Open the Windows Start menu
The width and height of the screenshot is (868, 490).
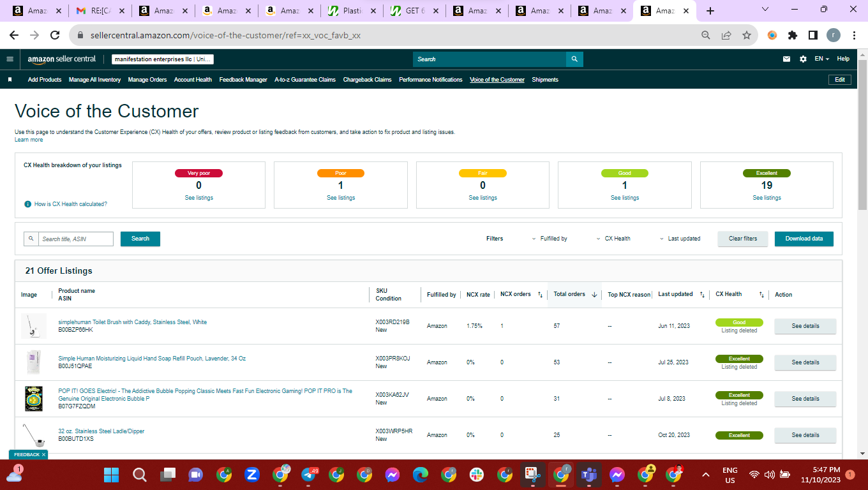[112, 475]
